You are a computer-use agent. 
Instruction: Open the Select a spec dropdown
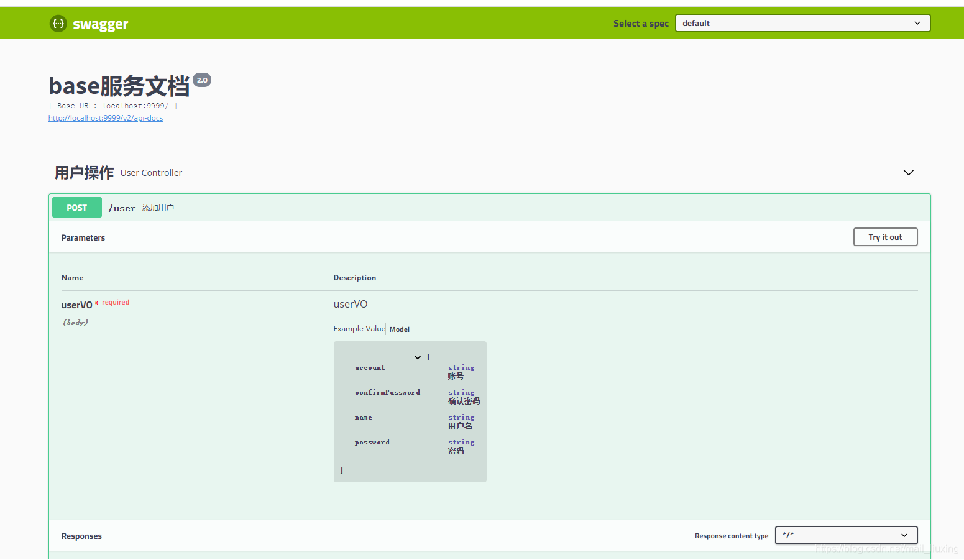[802, 23]
